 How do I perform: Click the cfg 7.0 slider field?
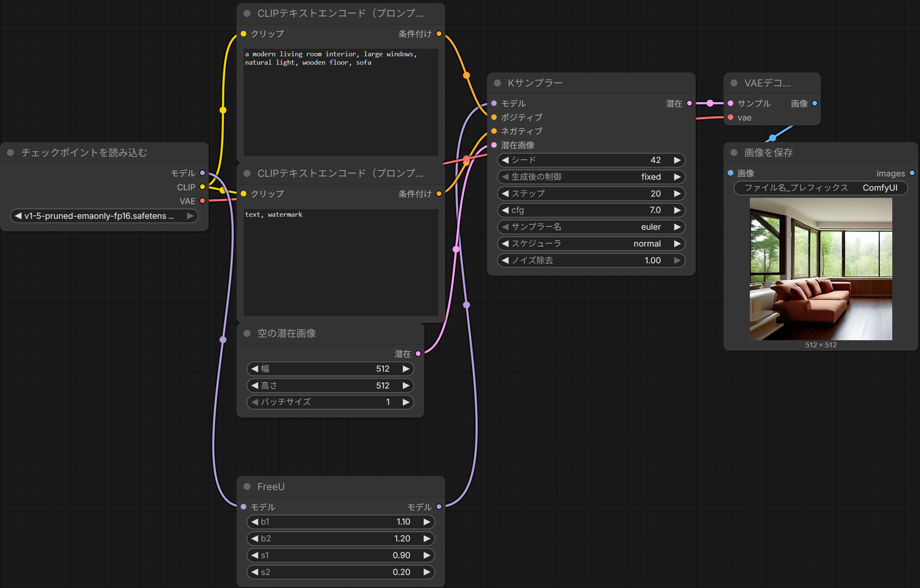click(x=591, y=210)
